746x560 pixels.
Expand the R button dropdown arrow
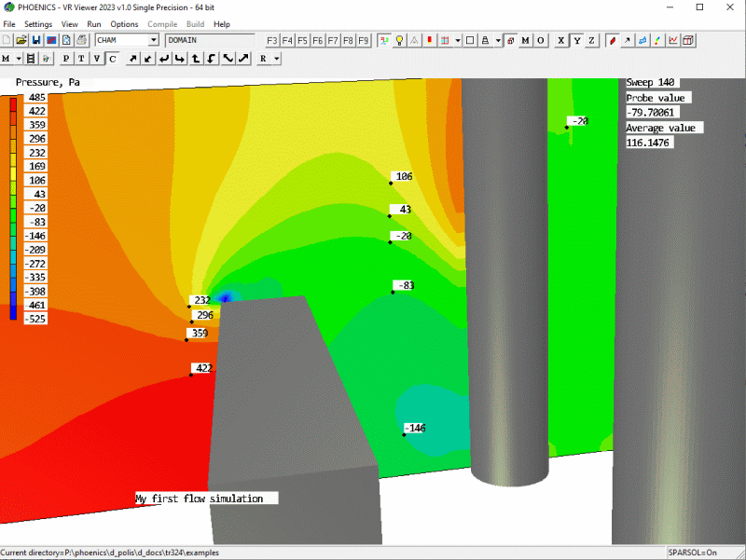point(277,59)
